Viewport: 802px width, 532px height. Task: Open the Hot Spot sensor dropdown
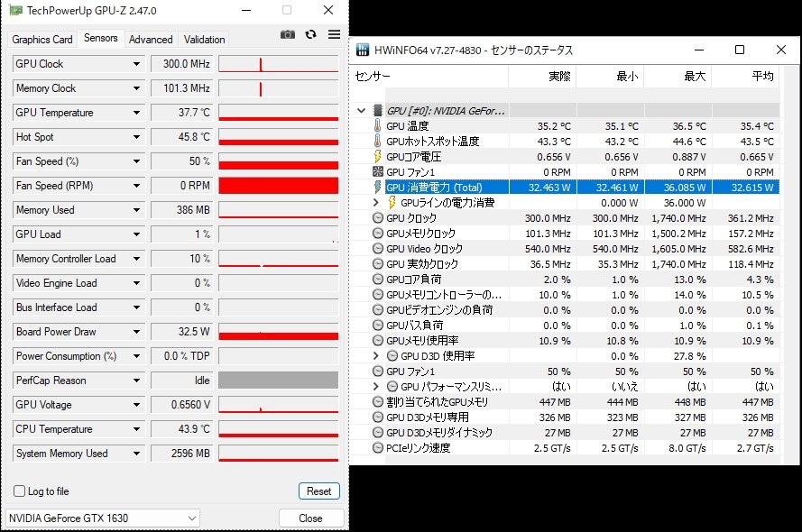tap(136, 137)
